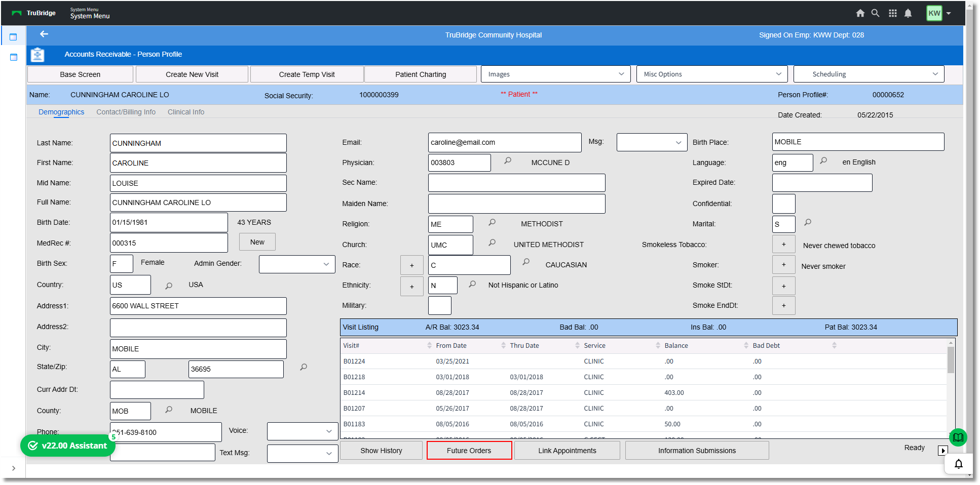
Task: Click Link Appointments button
Action: pyautogui.click(x=567, y=451)
